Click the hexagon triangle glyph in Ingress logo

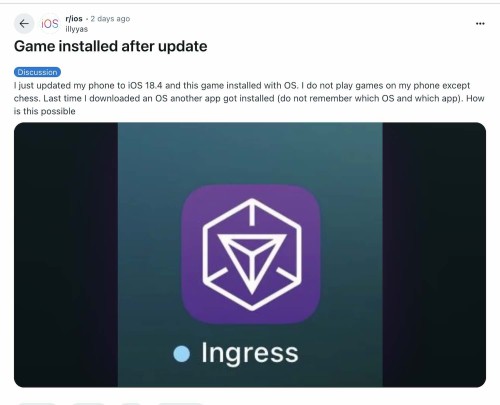pos(252,254)
